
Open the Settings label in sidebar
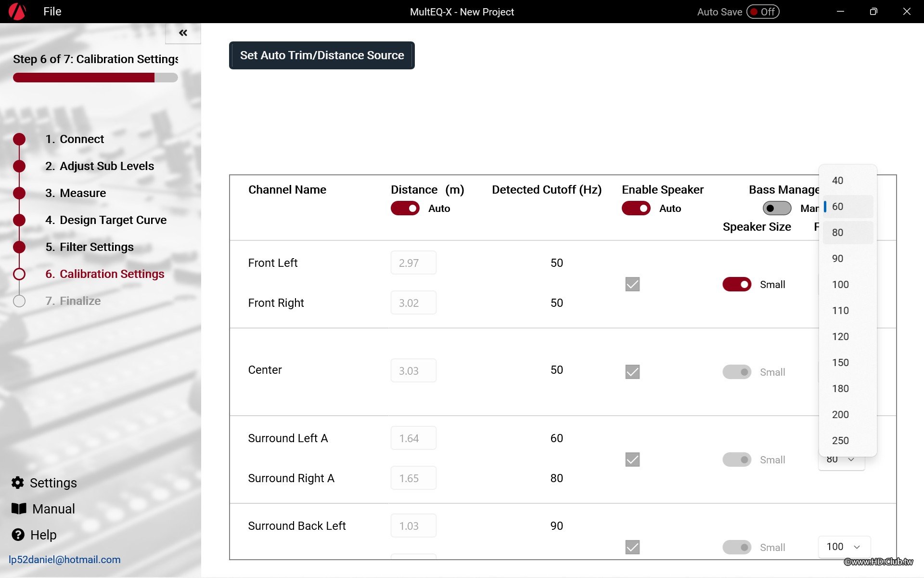pos(53,483)
